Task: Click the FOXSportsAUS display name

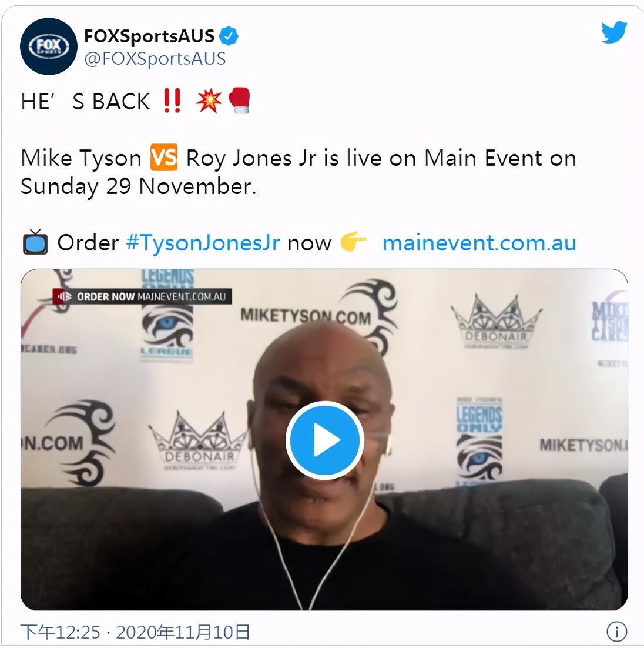Action: [149, 36]
